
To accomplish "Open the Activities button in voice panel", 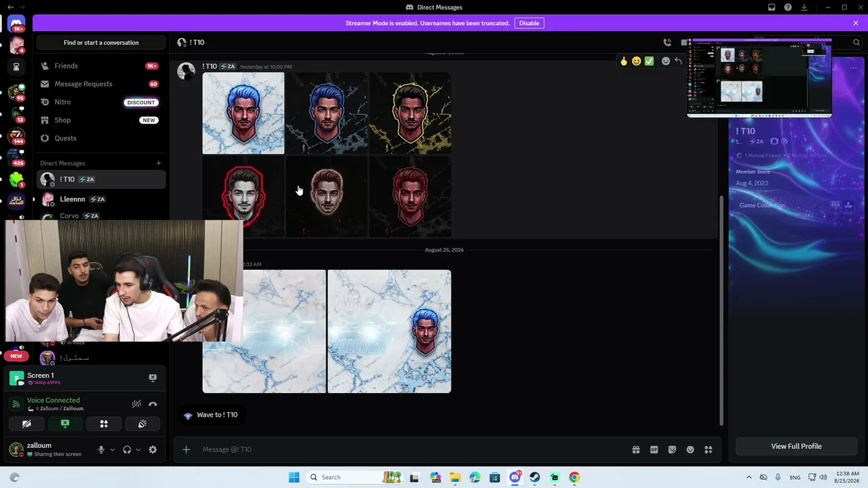I will pyautogui.click(x=104, y=424).
